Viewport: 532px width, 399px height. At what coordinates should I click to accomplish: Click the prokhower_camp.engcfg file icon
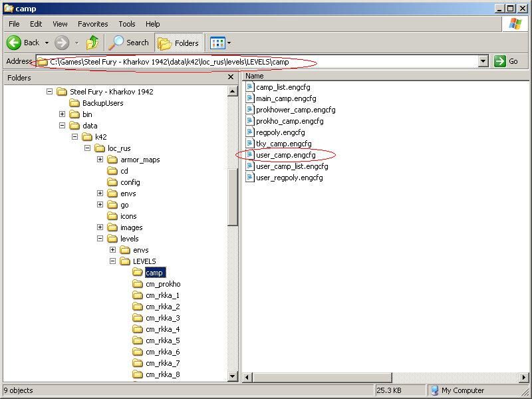pos(250,110)
